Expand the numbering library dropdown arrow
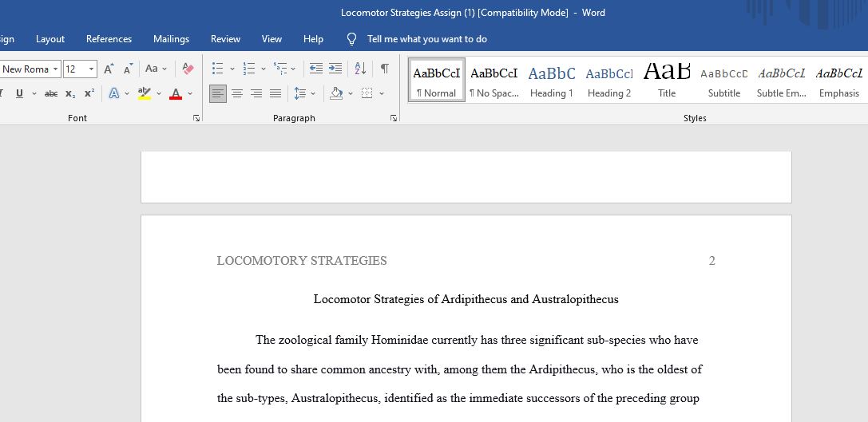This screenshot has width=868, height=422. [x=264, y=69]
